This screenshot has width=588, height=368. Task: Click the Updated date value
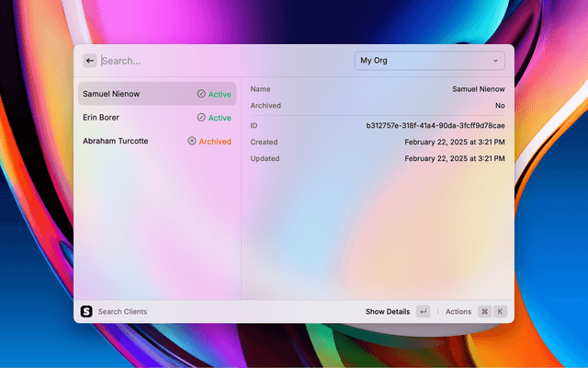454,159
